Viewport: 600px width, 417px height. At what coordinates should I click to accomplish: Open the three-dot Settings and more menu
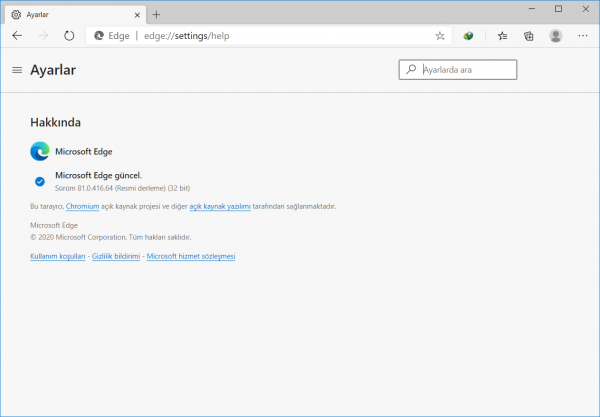pos(583,35)
